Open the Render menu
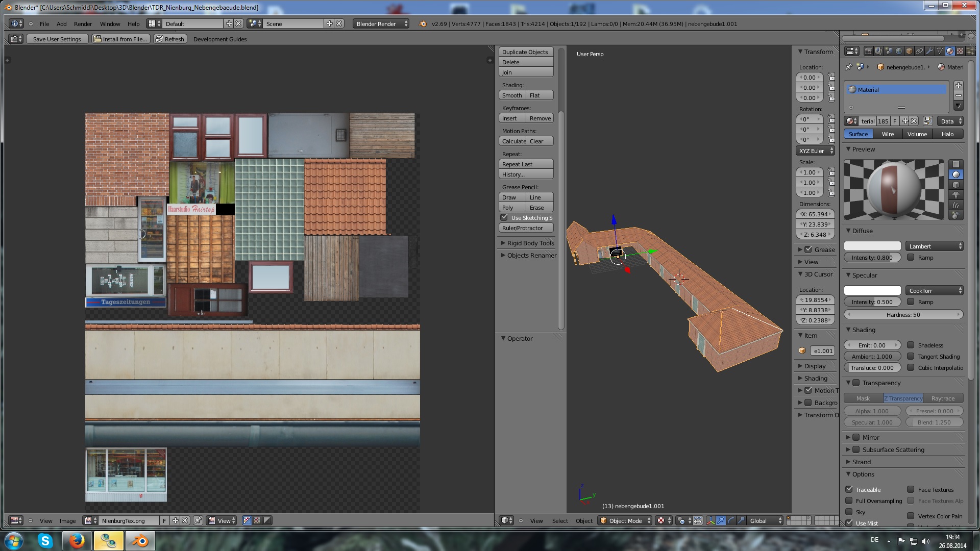 [x=83, y=23]
